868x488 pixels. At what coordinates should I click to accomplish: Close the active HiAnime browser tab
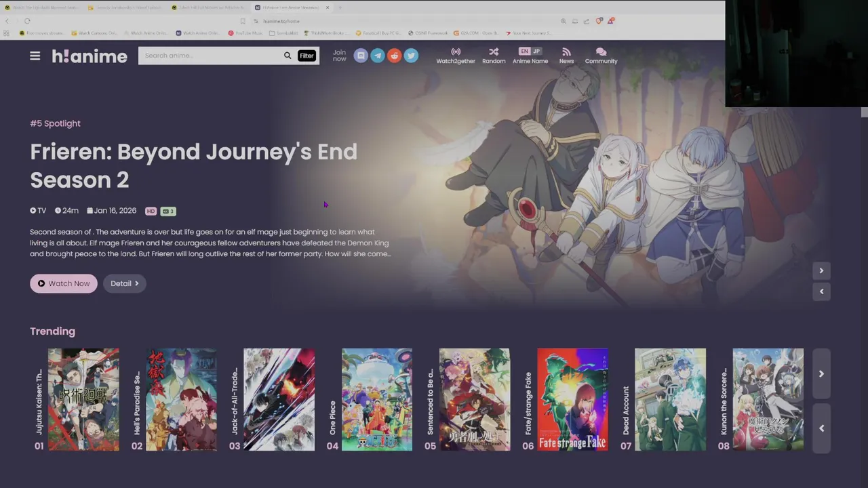[x=328, y=7]
